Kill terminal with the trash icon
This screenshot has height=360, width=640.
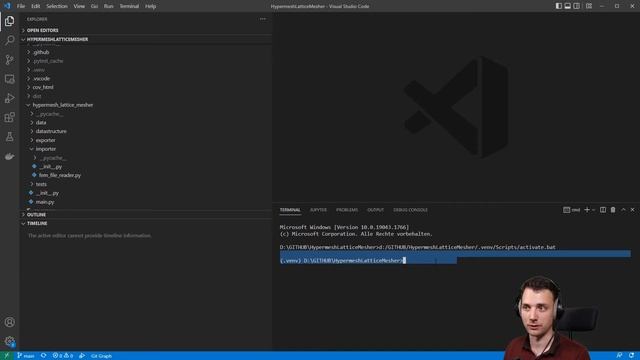click(613, 210)
